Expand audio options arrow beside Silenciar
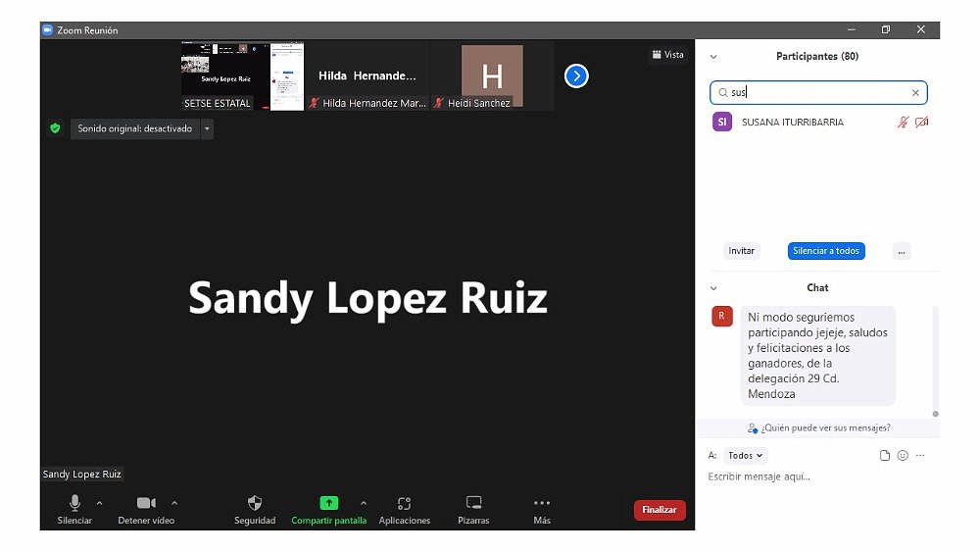Viewport: 980px width, 552px height. coord(99,503)
